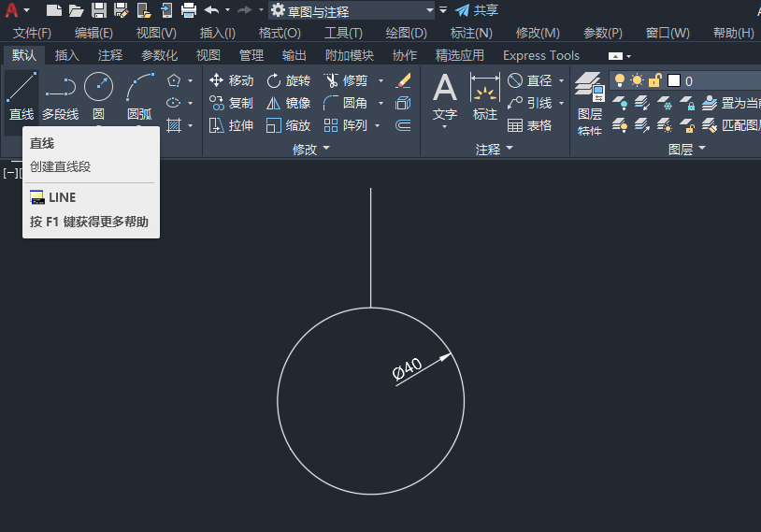The image size is (761, 532).
Task: Expand the Layers (图层) panel
Action: [687, 149]
